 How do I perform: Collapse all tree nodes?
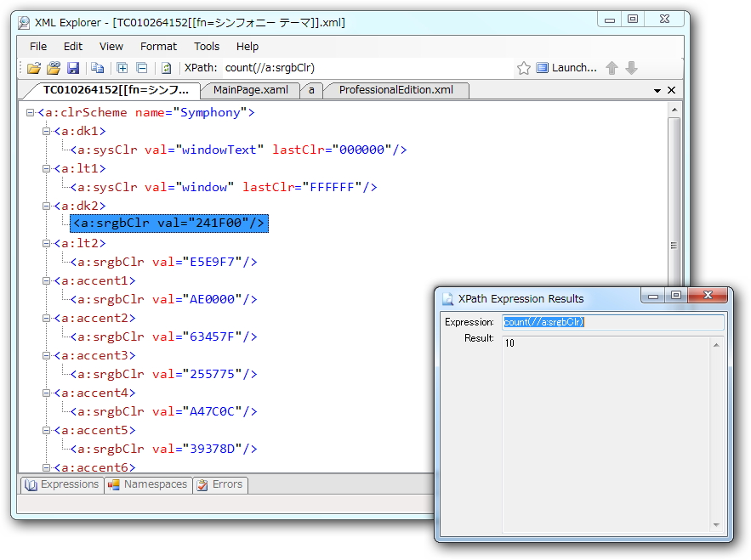[143, 67]
